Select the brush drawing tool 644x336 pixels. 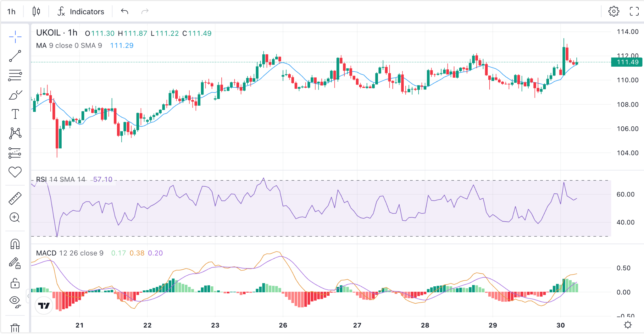(15, 95)
